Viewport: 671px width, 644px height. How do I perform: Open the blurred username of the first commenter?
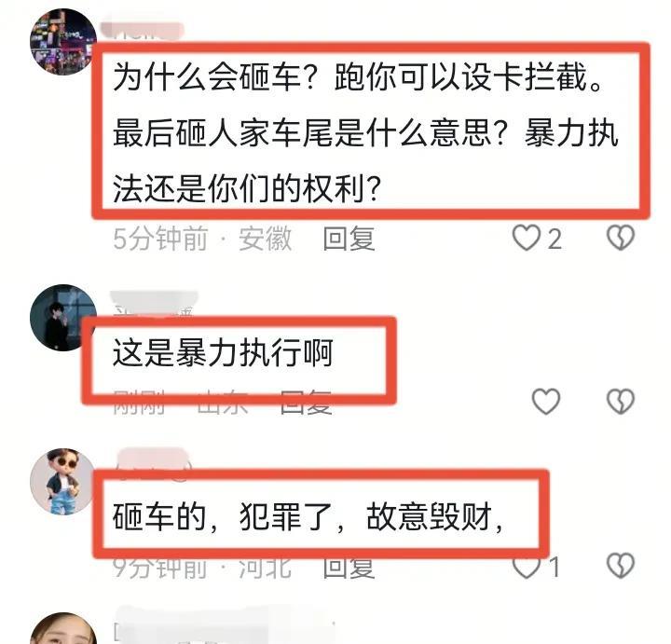click(x=142, y=31)
